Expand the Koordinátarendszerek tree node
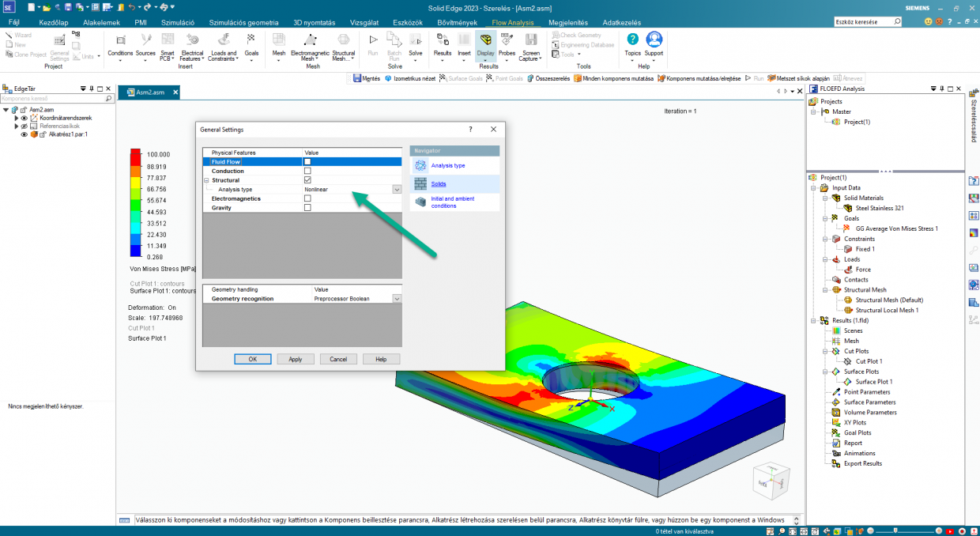Image resolution: width=980 pixels, height=536 pixels. 16,118
